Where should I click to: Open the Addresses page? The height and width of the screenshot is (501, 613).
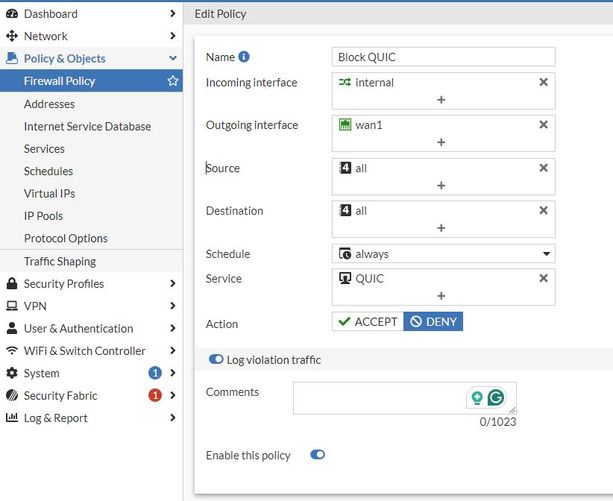(49, 104)
